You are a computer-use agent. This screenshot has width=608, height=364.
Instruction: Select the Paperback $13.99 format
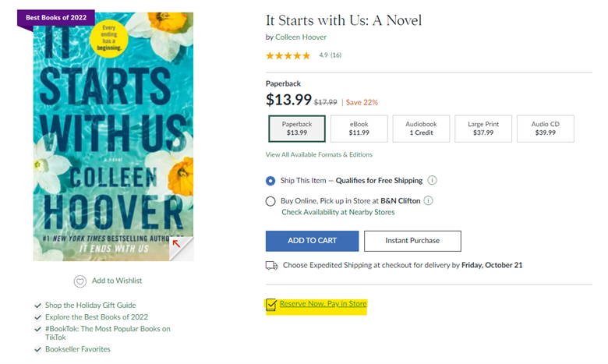[296, 129]
